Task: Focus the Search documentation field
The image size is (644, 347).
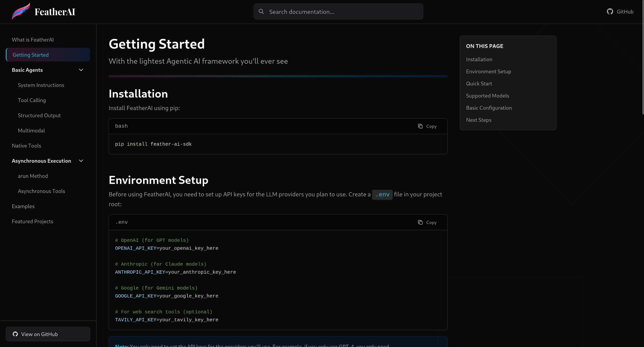Action: (342, 12)
